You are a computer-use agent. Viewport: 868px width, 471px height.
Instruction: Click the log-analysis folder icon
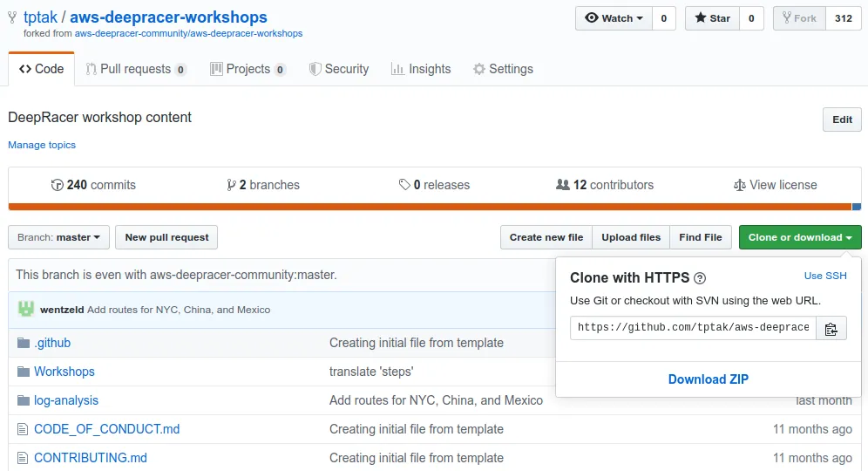[24, 400]
